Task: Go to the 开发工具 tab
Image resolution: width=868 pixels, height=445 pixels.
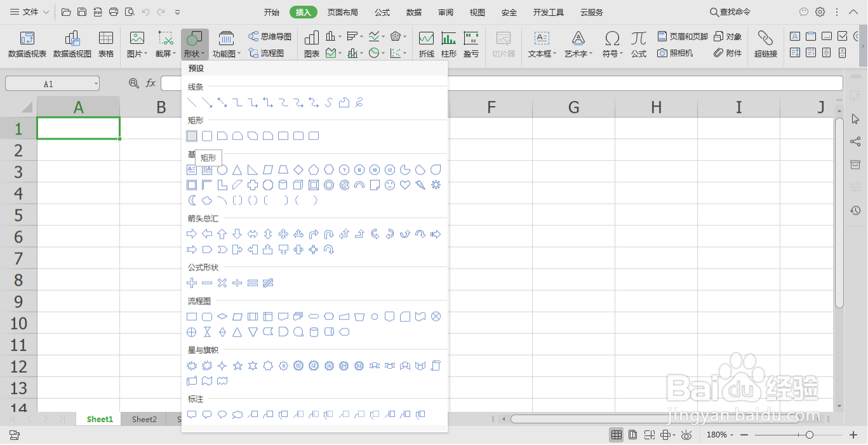Action: point(549,12)
